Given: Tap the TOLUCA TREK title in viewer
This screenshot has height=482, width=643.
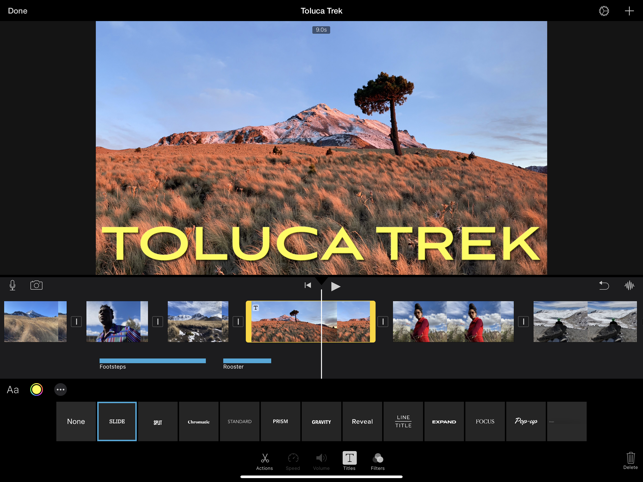Looking at the screenshot, I should pyautogui.click(x=321, y=243).
